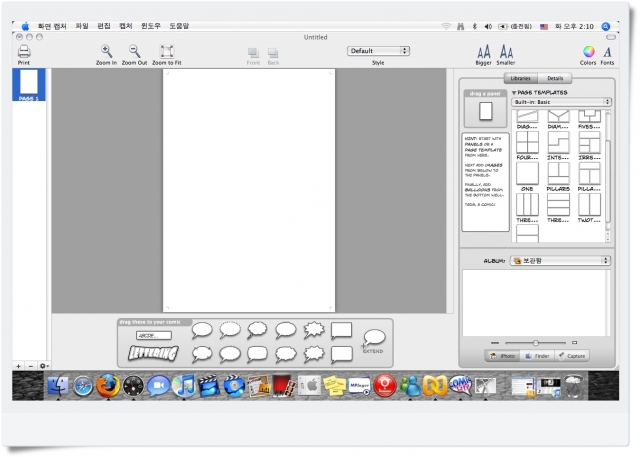
Task: Select Capture as image source
Action: [x=572, y=356]
